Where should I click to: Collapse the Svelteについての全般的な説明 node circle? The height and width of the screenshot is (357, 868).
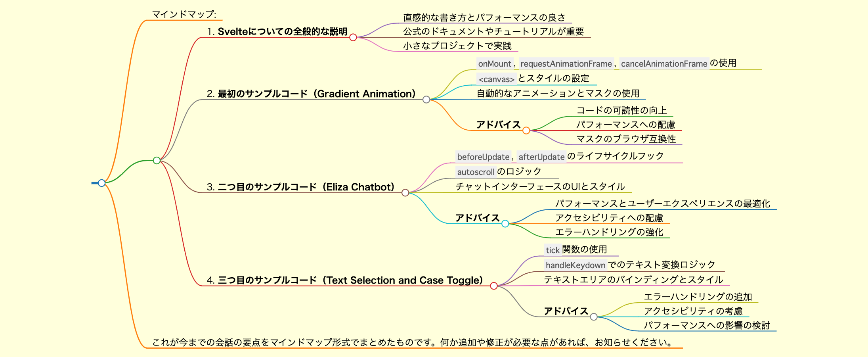tap(353, 37)
